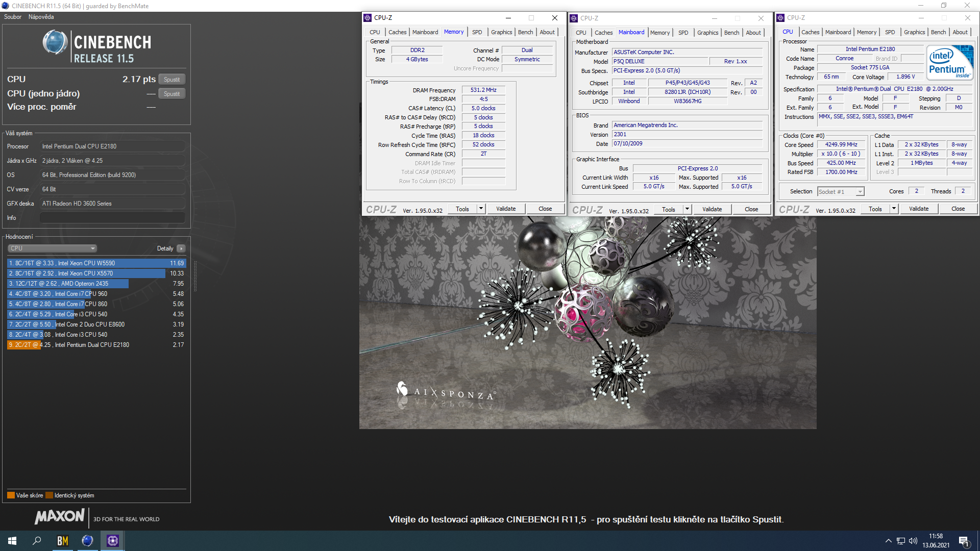This screenshot has width=980, height=551.
Task: Click Identický systém legend swatch
Action: pos(49,495)
